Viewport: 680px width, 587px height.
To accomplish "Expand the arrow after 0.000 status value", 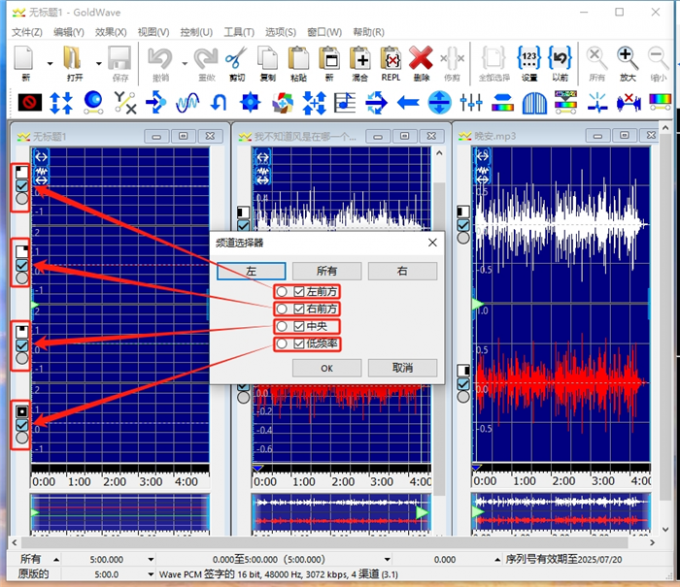I will [x=497, y=560].
